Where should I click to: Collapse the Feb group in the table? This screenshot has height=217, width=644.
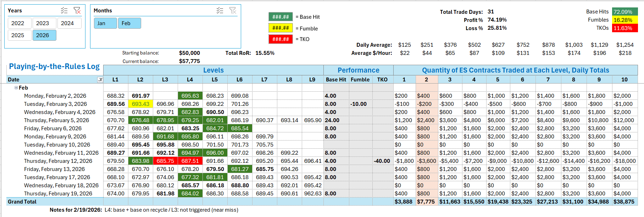pyautogui.click(x=16, y=88)
